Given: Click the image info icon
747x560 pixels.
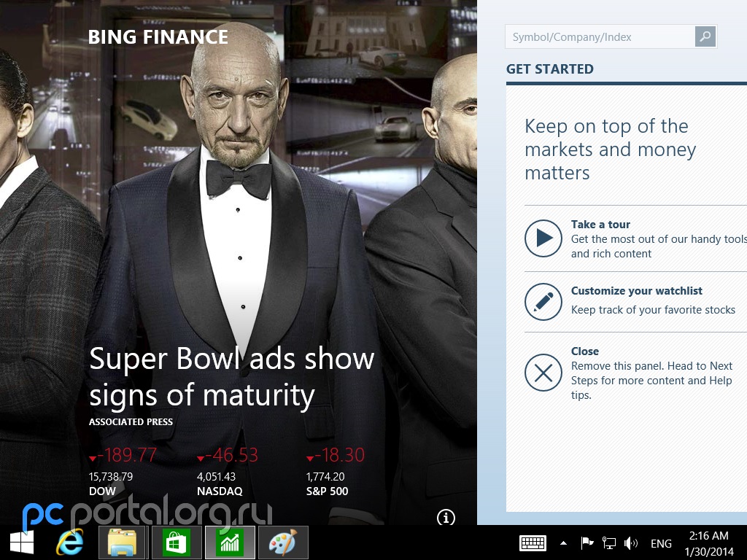Looking at the screenshot, I should click(446, 518).
